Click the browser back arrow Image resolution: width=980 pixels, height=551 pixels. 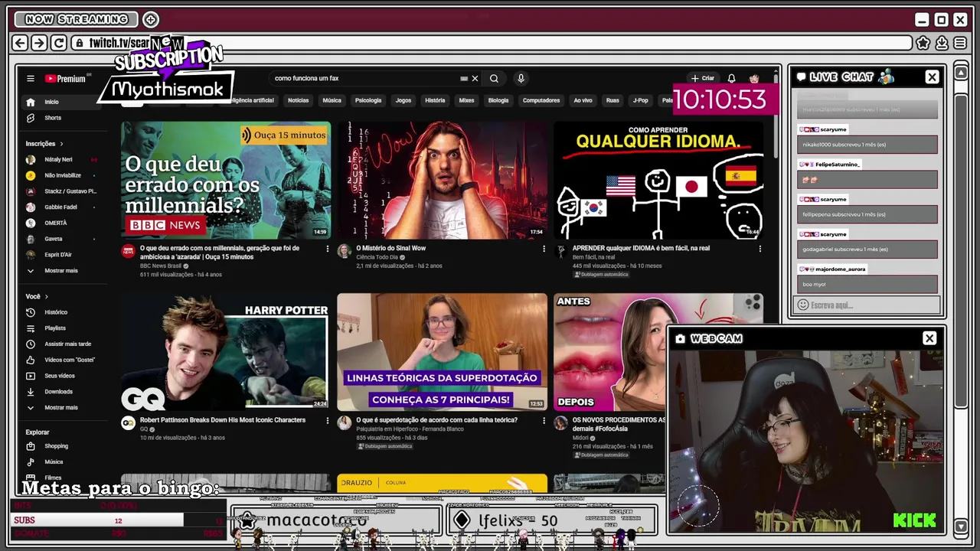coord(20,43)
